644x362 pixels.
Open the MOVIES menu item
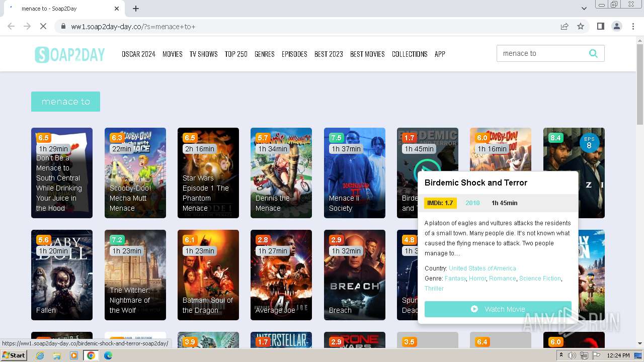[172, 54]
